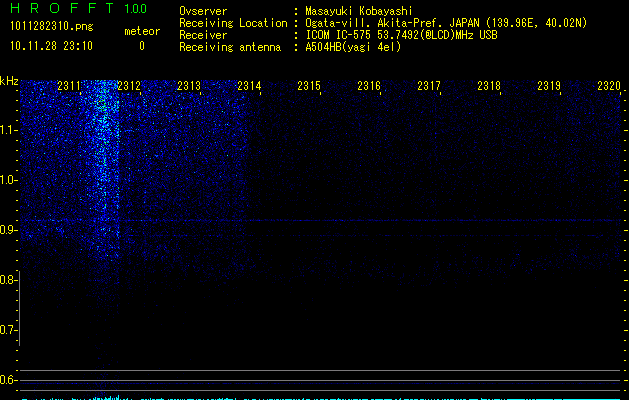Click the meteor label
The width and height of the screenshot is (629, 400).
point(142,31)
